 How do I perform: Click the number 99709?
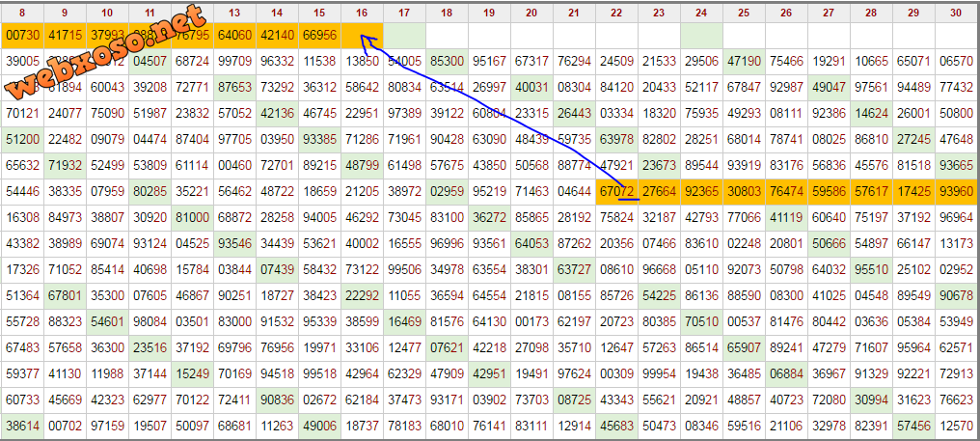[x=235, y=62]
